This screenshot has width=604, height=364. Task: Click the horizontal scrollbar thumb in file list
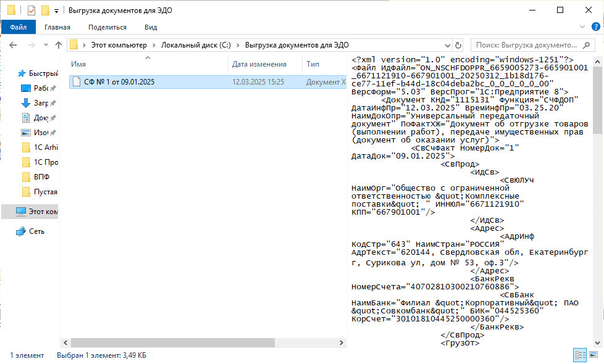(x=172, y=342)
